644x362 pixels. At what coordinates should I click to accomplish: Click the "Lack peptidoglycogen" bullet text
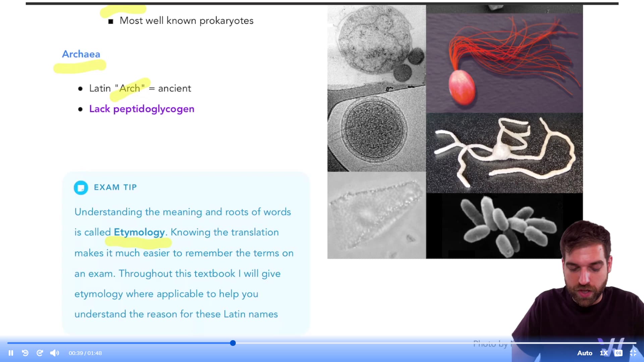142,109
